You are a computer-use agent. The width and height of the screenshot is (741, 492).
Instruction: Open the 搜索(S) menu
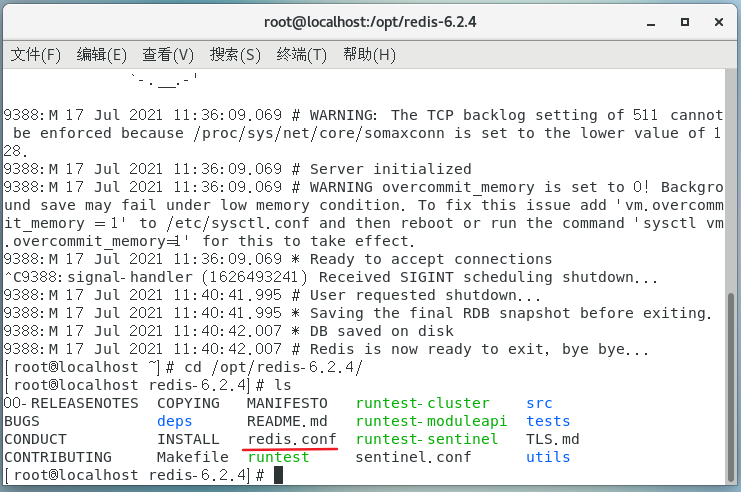(235, 55)
